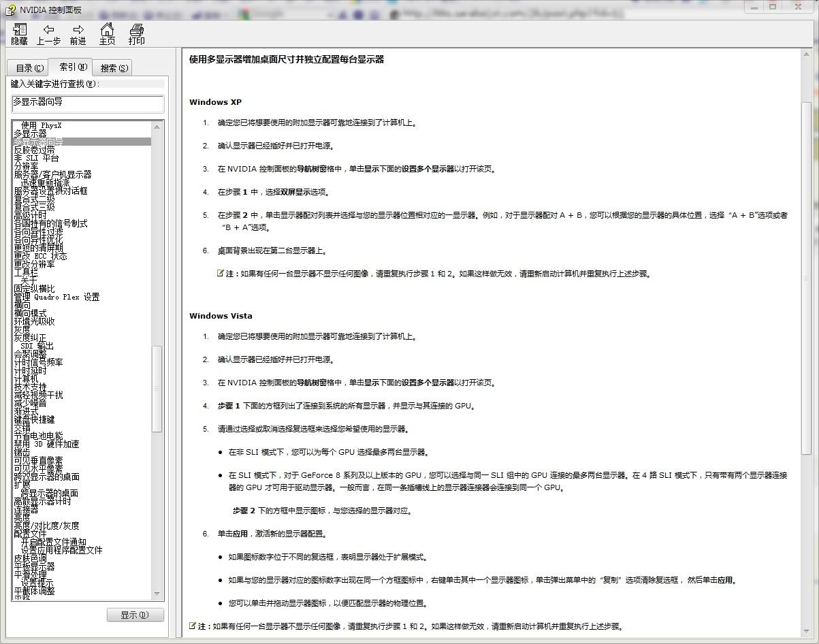819x644 pixels.
Task: Select index entry 亮度/对比度/灰度
Action: pos(46,526)
